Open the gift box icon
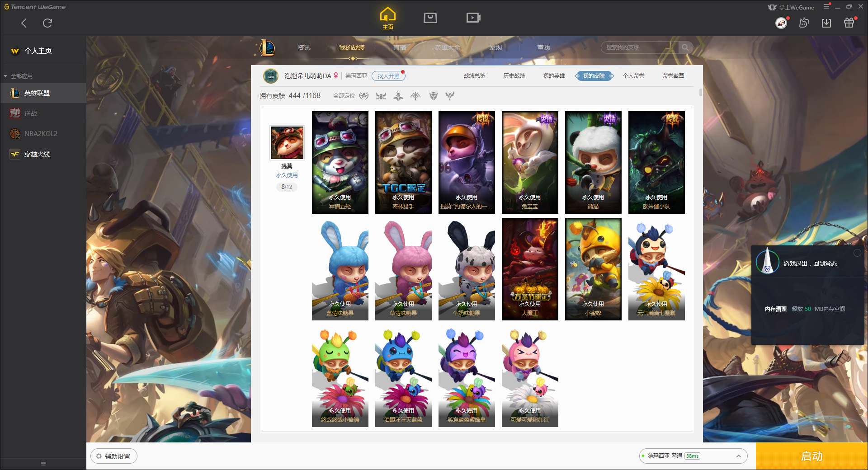The image size is (868, 470). (x=849, y=23)
